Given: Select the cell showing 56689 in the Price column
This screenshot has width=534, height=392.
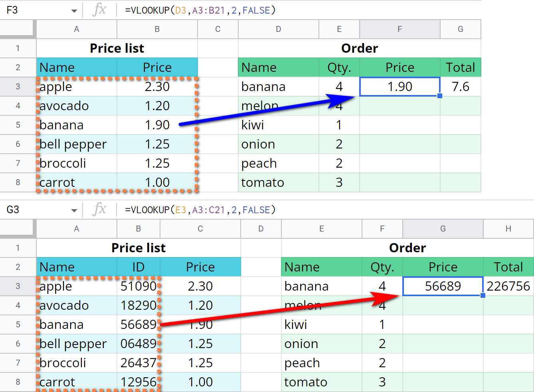Looking at the screenshot, I should tap(443, 286).
